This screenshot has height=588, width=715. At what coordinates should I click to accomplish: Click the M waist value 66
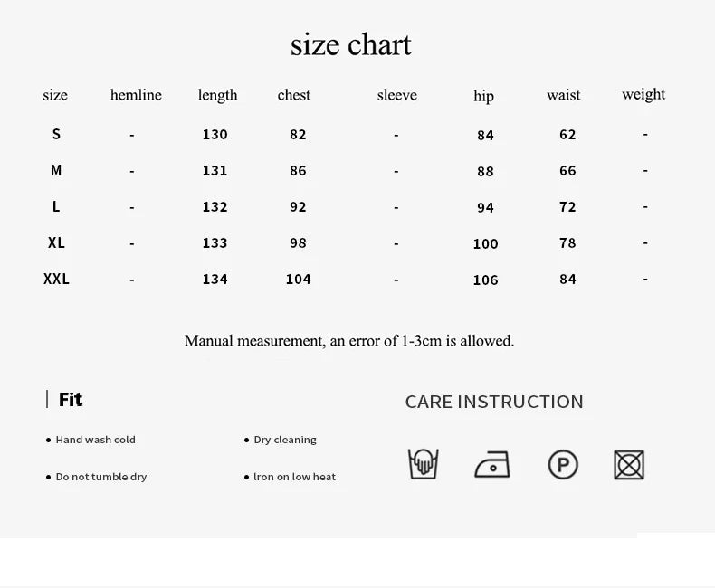tap(567, 170)
